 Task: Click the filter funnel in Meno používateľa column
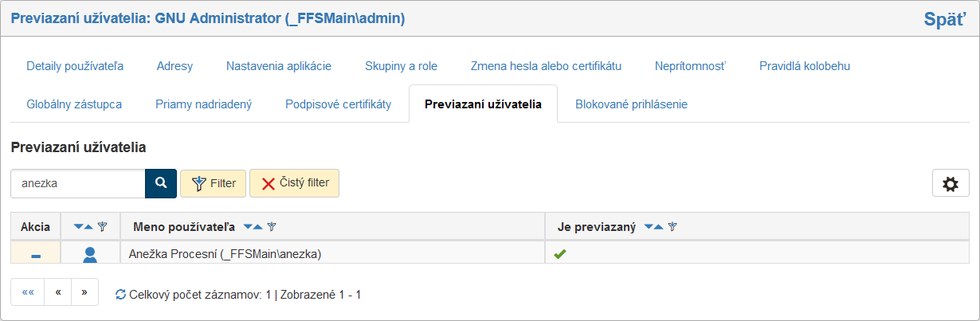click(272, 228)
